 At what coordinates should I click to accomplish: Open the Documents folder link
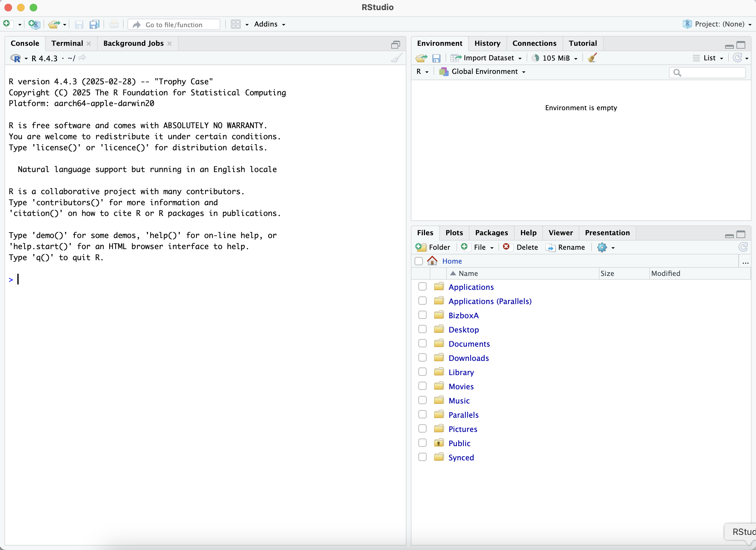pyautogui.click(x=469, y=344)
